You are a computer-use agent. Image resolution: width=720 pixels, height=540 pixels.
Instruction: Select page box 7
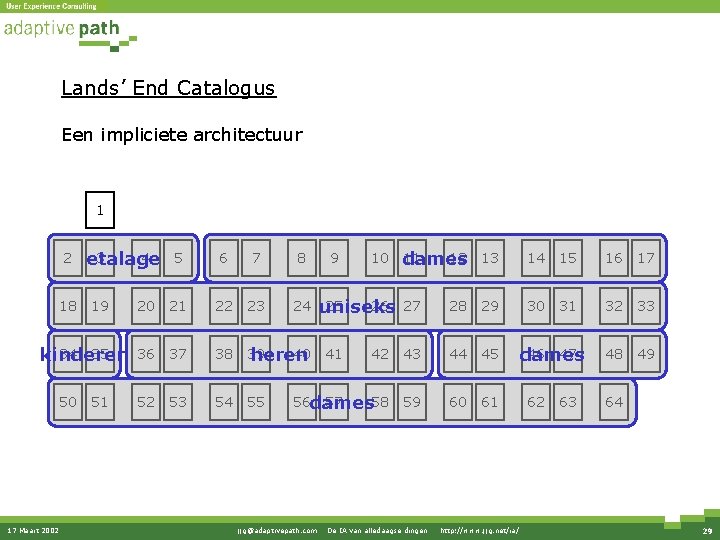coord(256,258)
